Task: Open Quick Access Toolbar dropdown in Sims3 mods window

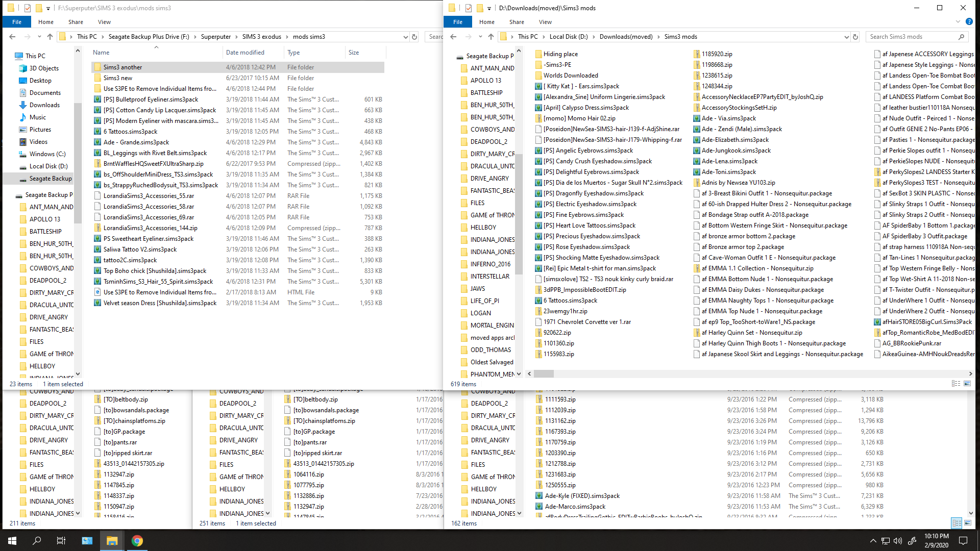Action: [x=489, y=8]
